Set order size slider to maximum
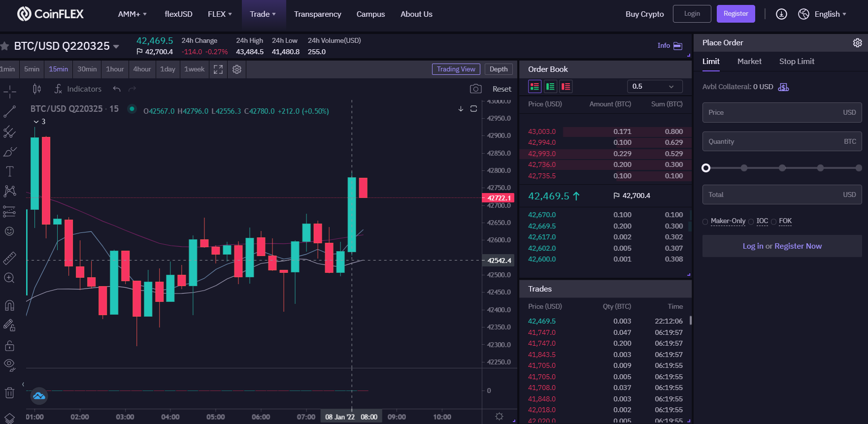 click(859, 168)
